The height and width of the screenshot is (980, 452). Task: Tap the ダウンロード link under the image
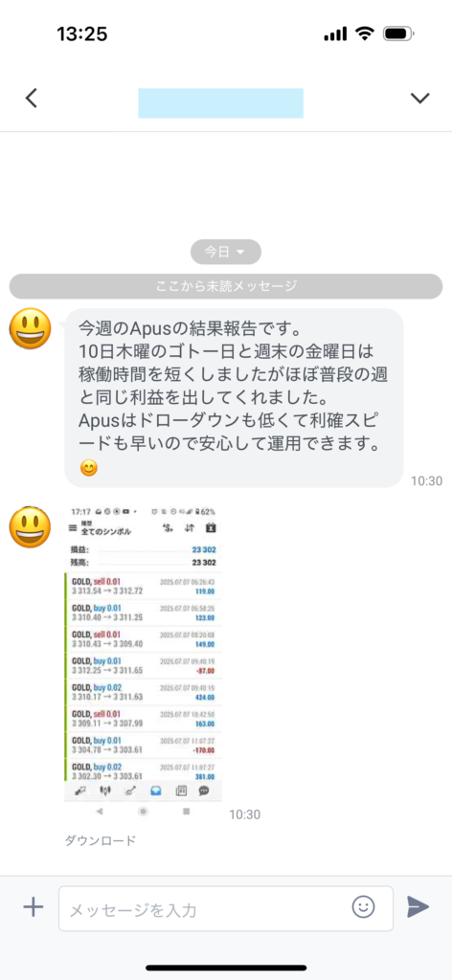coord(100,840)
